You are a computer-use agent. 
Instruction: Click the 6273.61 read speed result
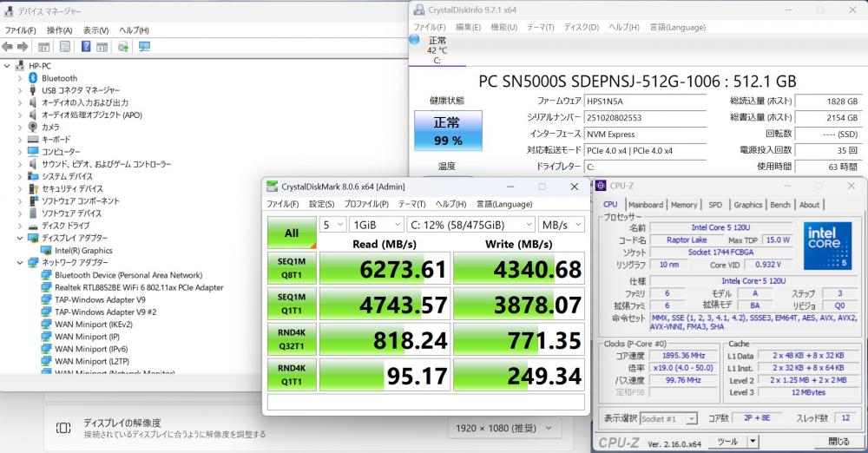point(385,268)
